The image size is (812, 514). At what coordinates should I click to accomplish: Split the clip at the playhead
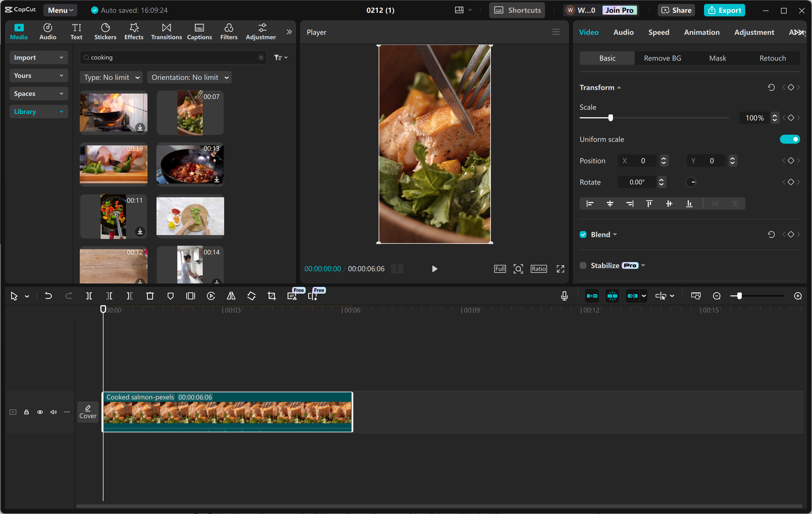(x=89, y=296)
